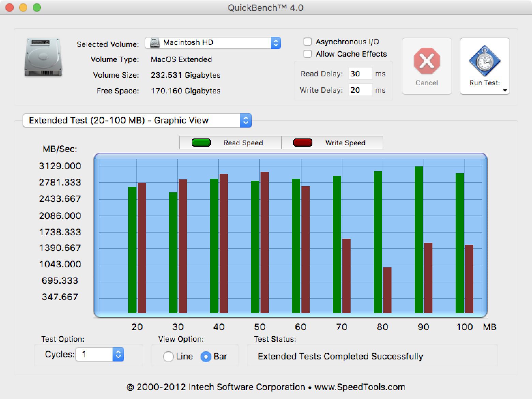
Task: Click the 'QuickBench™ 4.0' window title
Action: coord(266,8)
